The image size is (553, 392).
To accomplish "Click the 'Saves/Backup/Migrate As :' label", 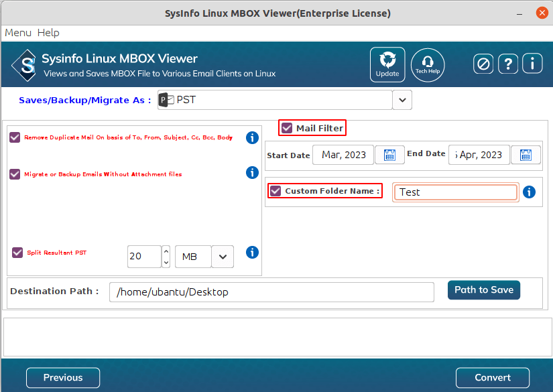I will pos(85,101).
